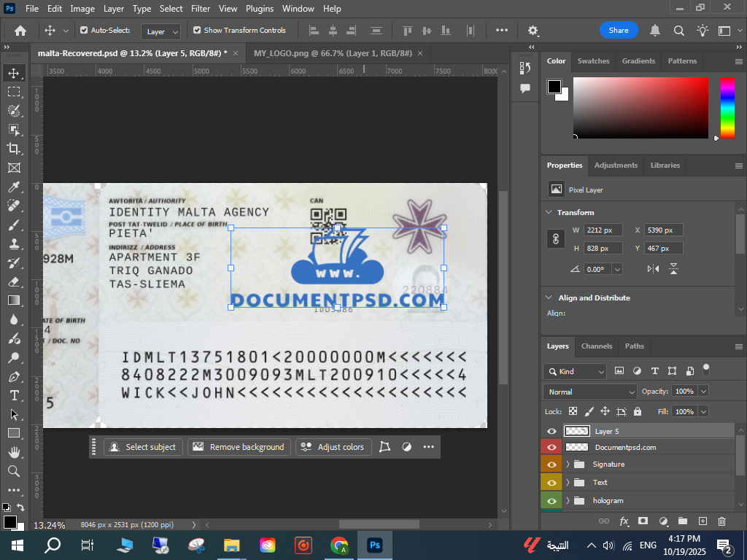The image size is (747, 560).
Task: Select the Zoom tool in toolbar
Action: [x=14, y=471]
